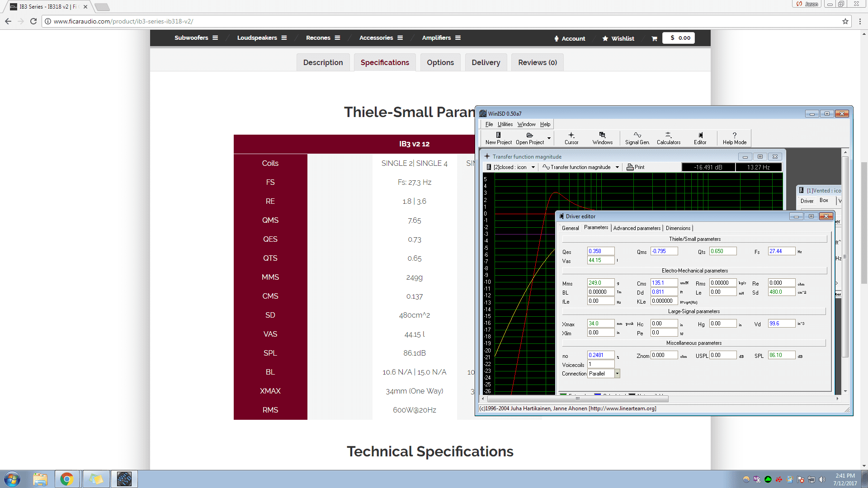The height and width of the screenshot is (488, 868).
Task: Launch the Signal Gen. tool
Action: coord(637,138)
